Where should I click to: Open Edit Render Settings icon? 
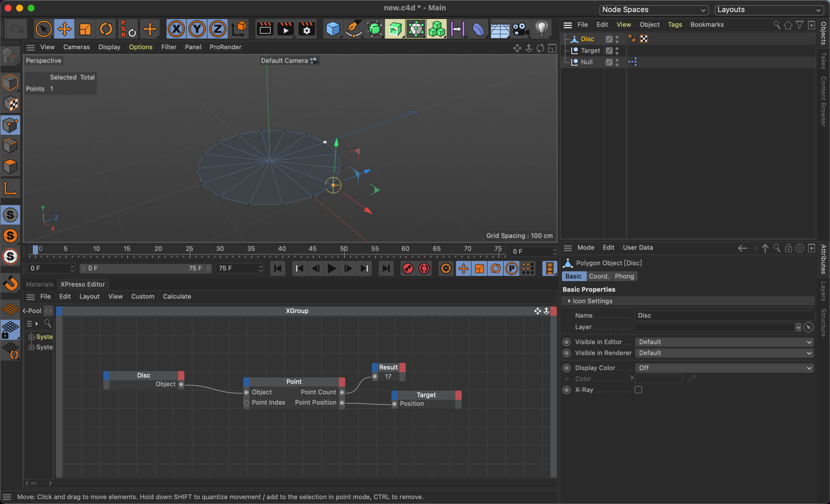click(306, 29)
